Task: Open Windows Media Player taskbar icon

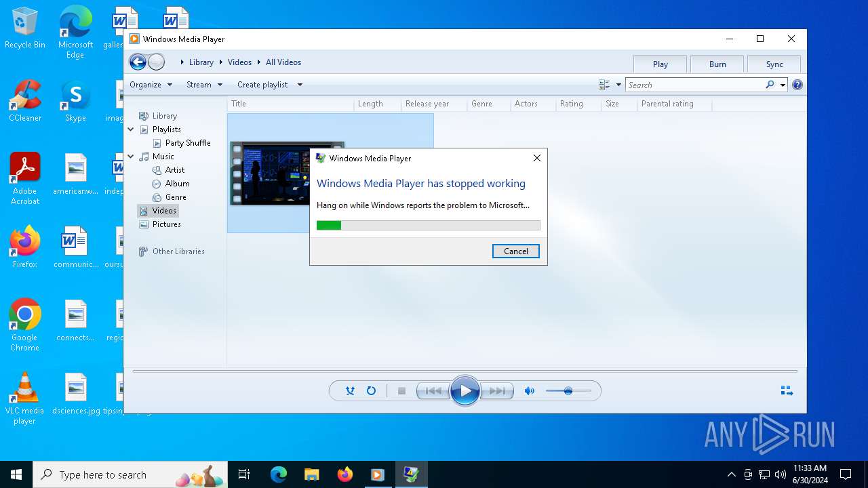Action: click(x=378, y=474)
